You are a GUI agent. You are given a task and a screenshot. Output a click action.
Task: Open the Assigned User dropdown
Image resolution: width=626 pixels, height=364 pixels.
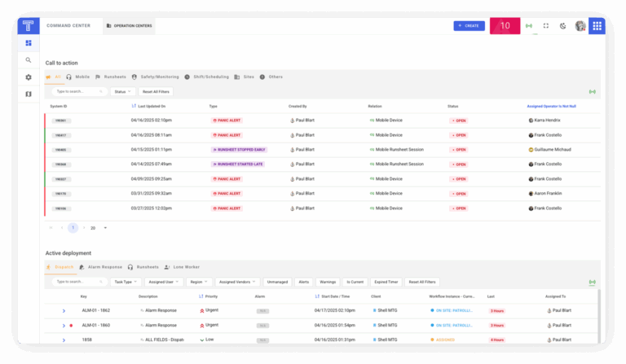(x=164, y=282)
